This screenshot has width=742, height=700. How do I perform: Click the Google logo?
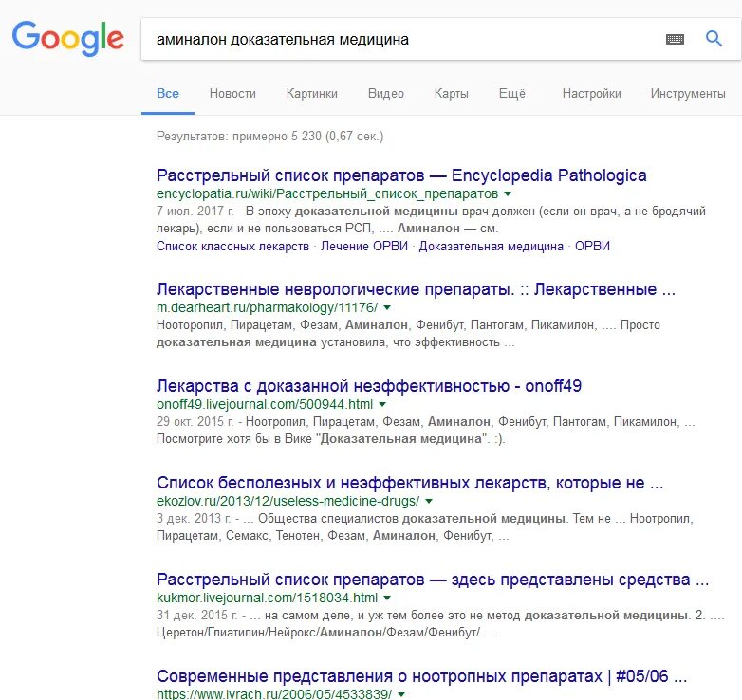pyautogui.click(x=68, y=38)
